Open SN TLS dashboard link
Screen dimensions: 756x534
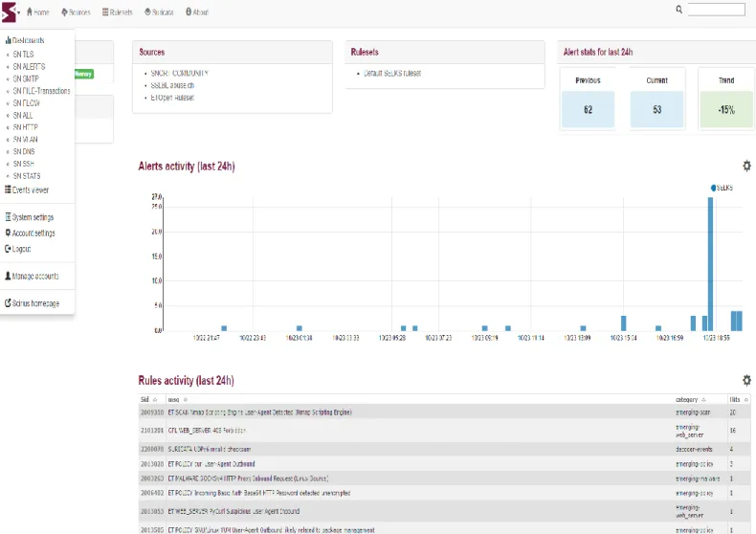coord(23,55)
